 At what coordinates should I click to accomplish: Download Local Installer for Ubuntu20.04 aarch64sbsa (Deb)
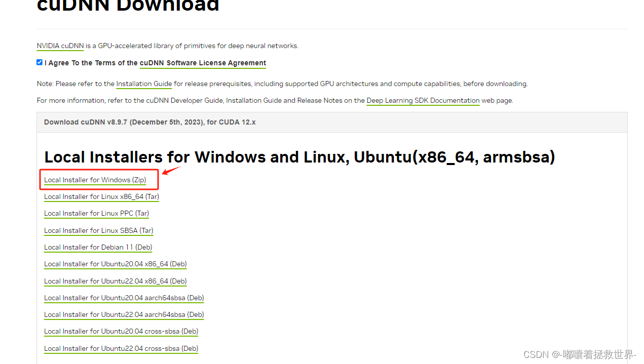[124, 298]
